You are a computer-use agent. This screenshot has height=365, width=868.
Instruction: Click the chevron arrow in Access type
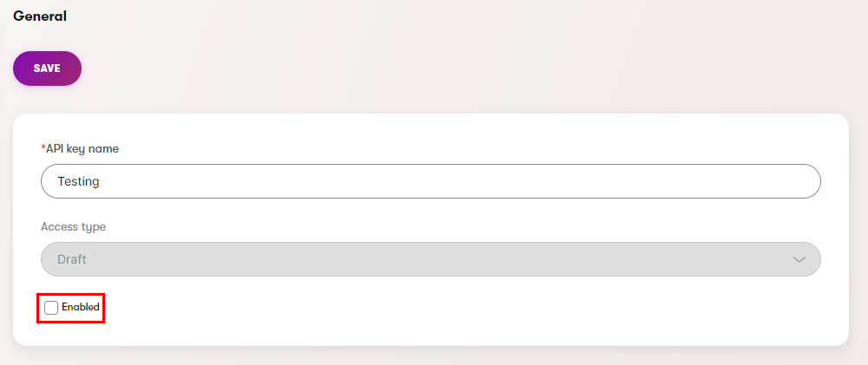click(x=799, y=259)
